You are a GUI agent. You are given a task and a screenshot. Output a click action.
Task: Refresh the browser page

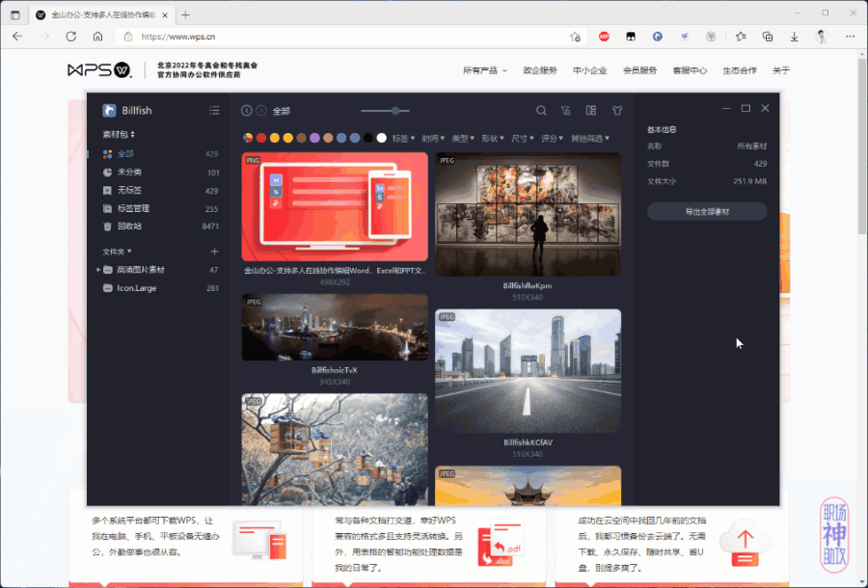[x=70, y=37]
